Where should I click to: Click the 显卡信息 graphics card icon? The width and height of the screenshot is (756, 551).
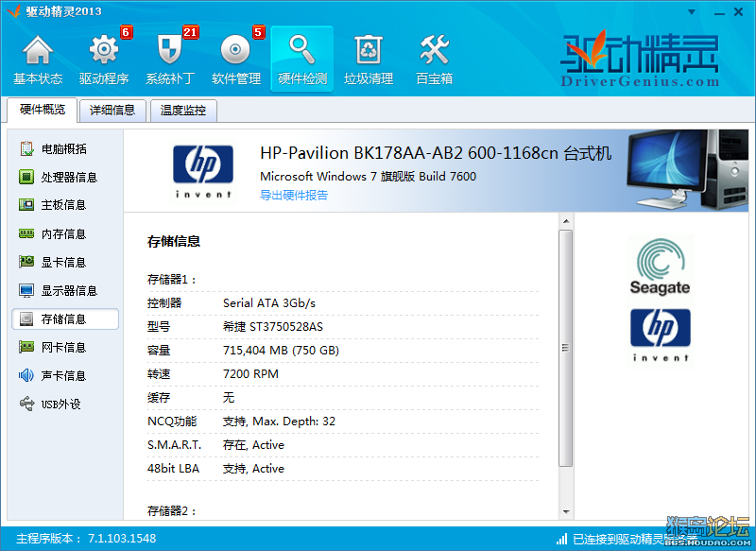26,262
